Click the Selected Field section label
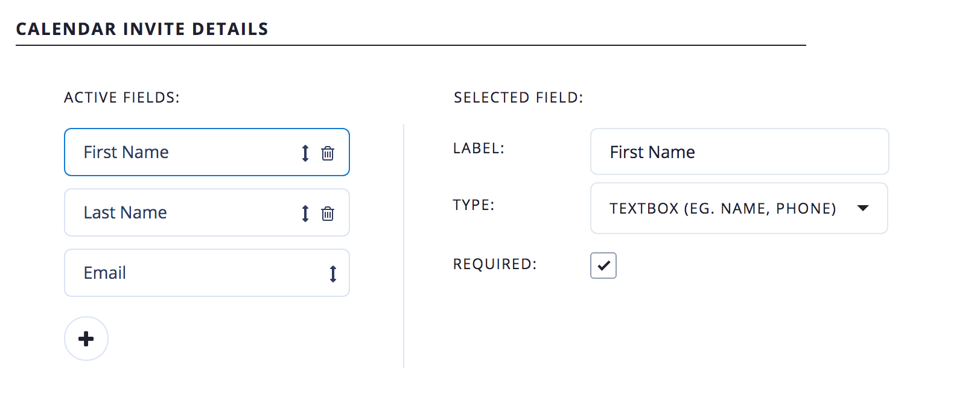This screenshot has width=980, height=420. point(518,98)
